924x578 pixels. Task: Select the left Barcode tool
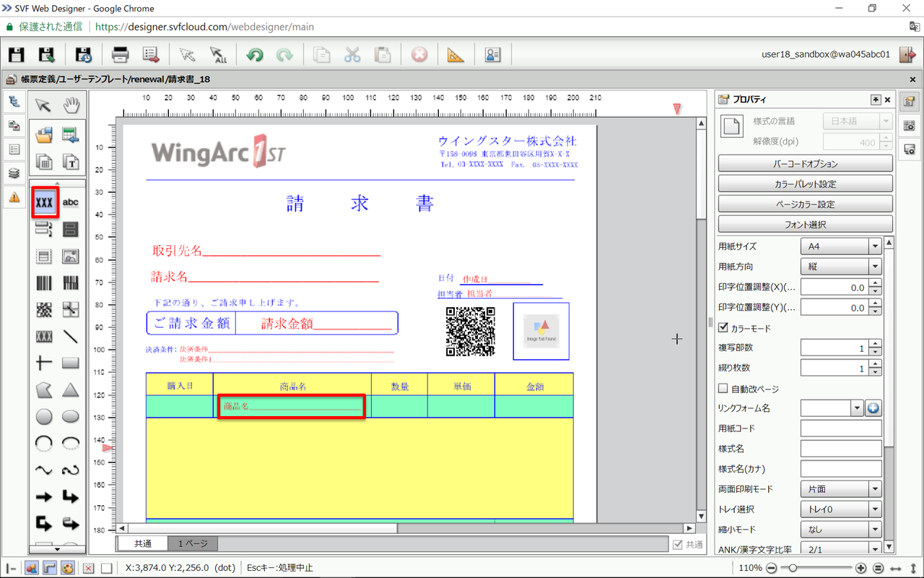coord(44,282)
